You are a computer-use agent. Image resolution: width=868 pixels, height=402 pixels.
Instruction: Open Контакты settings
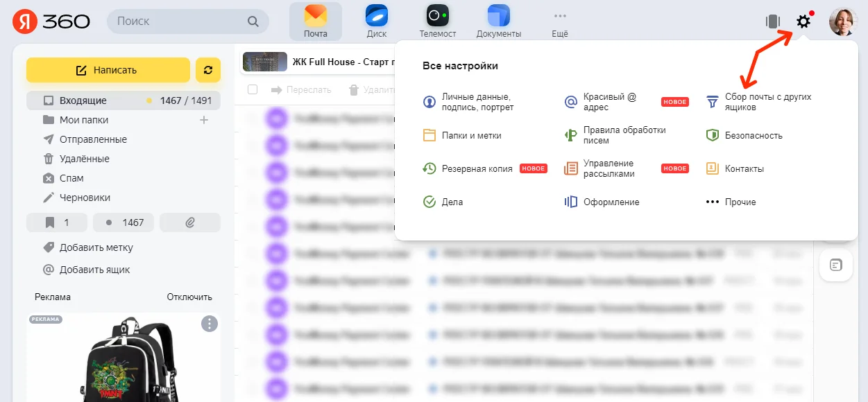pos(735,168)
